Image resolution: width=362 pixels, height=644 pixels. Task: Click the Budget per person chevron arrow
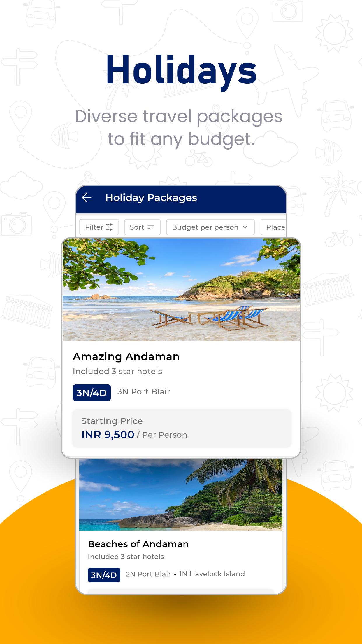pyautogui.click(x=245, y=227)
